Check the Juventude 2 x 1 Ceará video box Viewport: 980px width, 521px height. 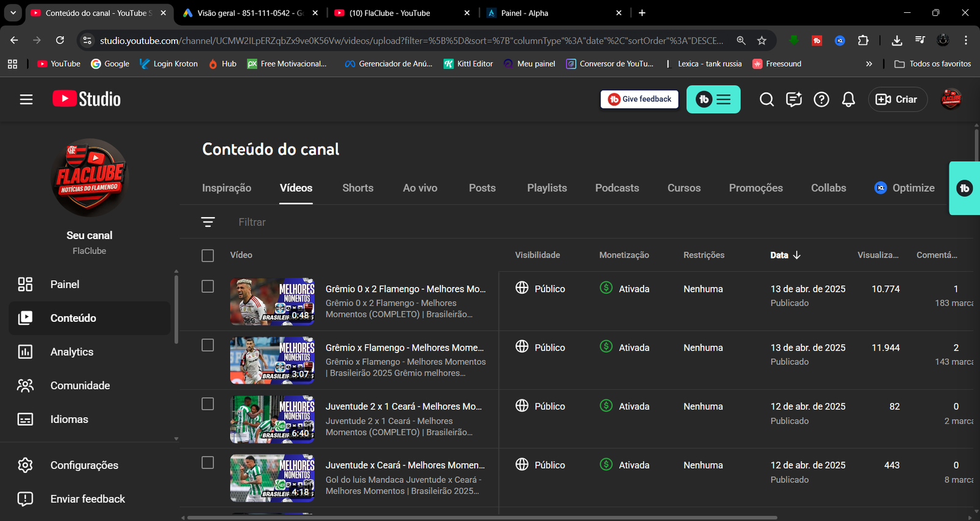click(x=208, y=405)
